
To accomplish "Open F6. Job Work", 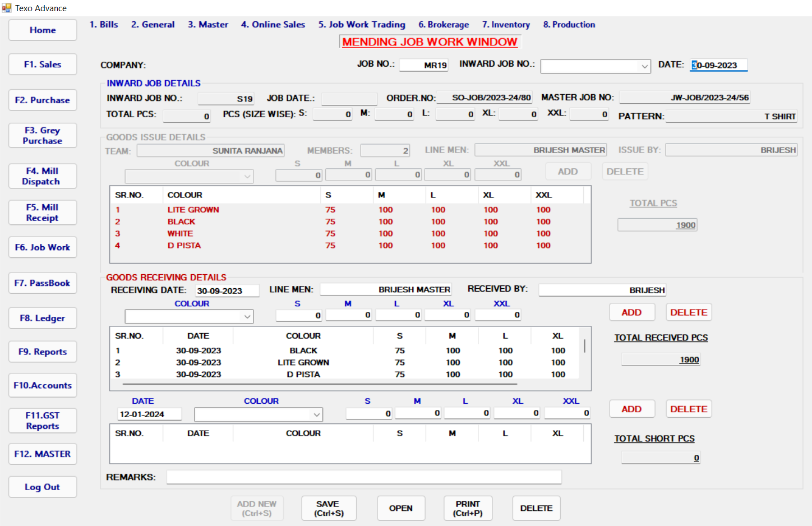I will (x=43, y=247).
